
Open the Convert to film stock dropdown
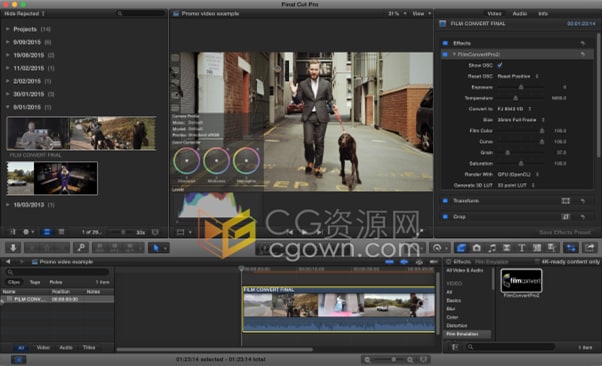click(514, 109)
